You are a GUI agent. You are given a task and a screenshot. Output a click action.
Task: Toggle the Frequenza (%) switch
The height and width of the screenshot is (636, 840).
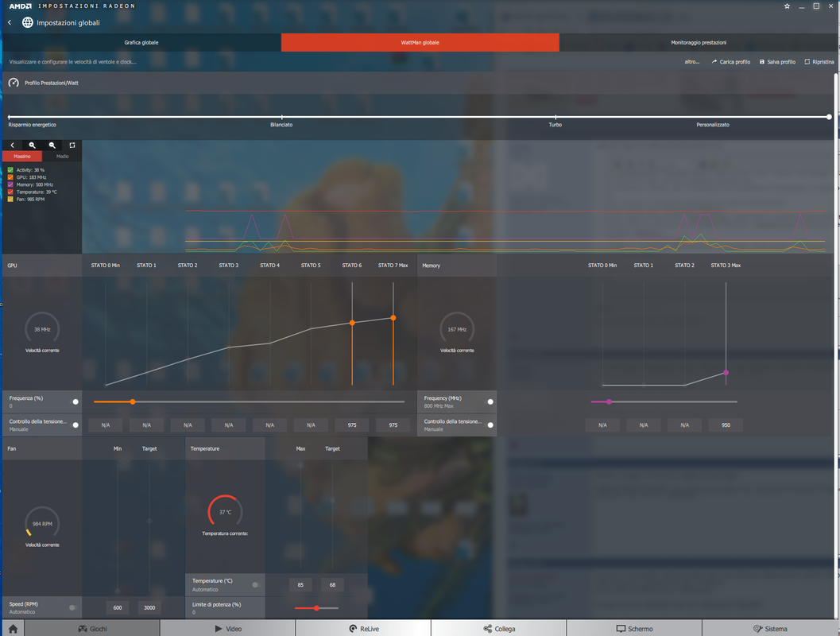click(x=74, y=401)
